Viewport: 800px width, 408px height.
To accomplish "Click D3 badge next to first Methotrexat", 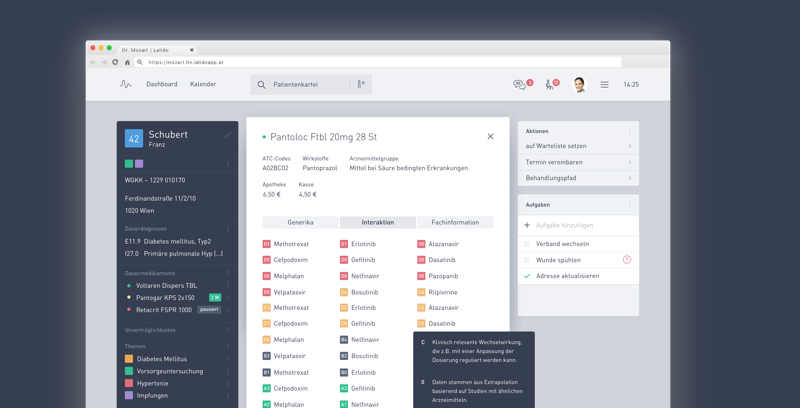I will 266,244.
